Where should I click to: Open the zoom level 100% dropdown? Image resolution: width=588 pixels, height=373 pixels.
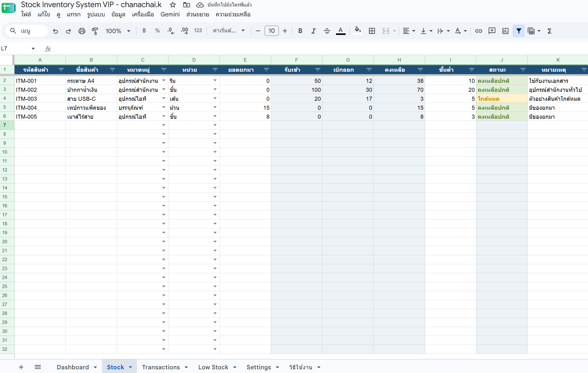point(118,31)
